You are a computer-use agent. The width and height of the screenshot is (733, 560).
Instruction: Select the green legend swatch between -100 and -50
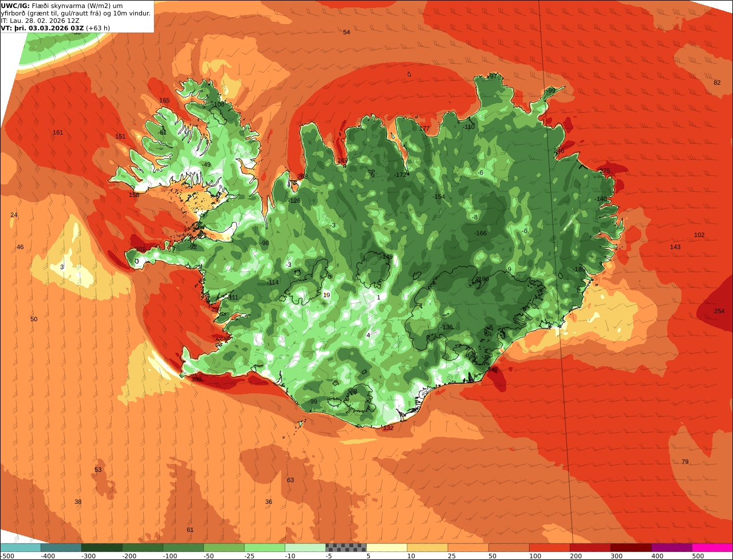click(183, 548)
